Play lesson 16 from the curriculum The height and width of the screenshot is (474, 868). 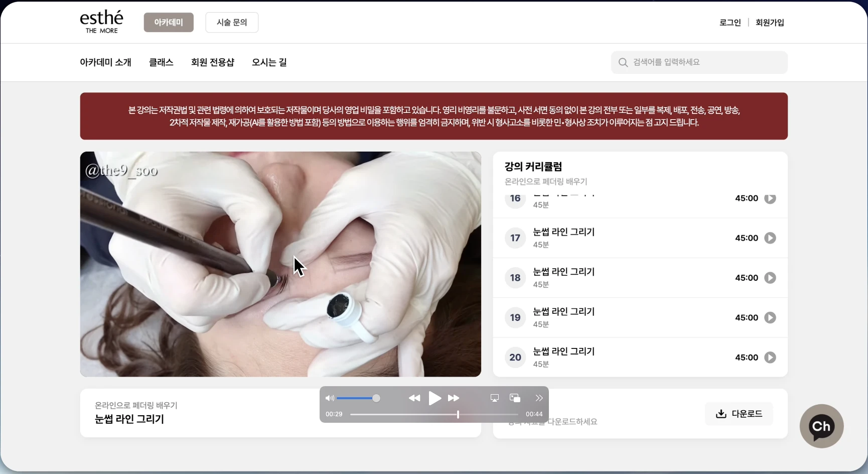coord(770,198)
